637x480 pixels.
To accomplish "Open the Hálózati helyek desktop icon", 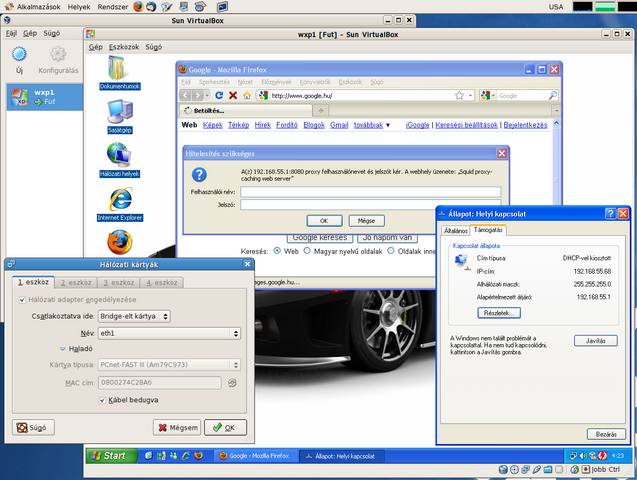I will pos(119,155).
